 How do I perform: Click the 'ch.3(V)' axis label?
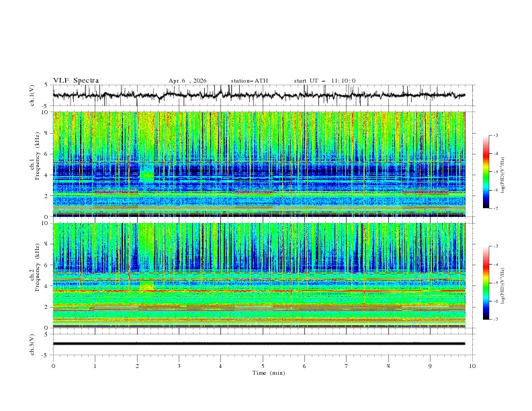(32, 345)
